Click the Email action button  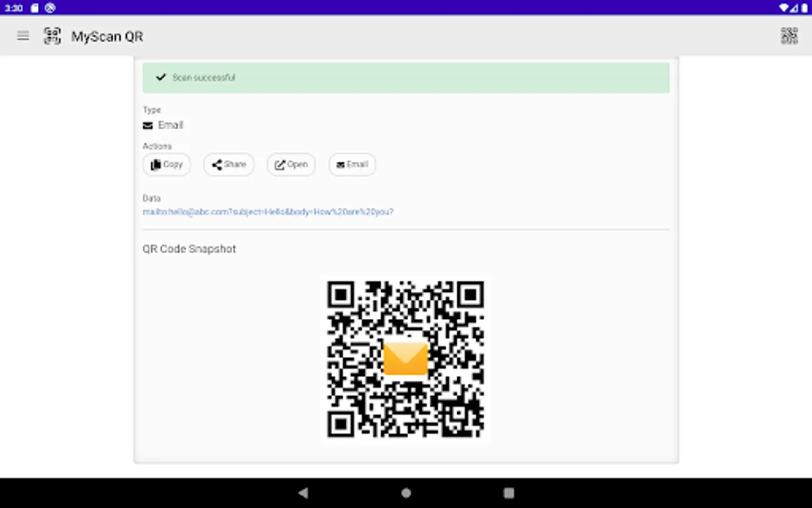click(352, 164)
